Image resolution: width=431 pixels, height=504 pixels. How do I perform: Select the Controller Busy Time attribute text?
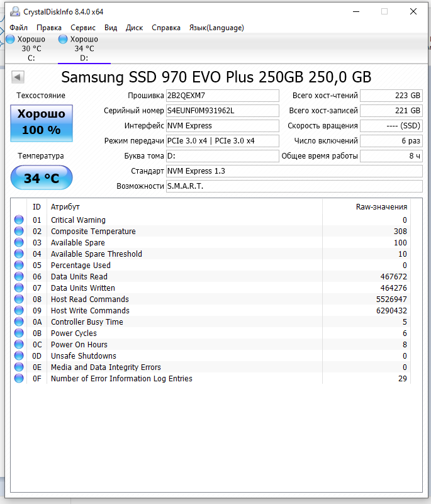87,322
